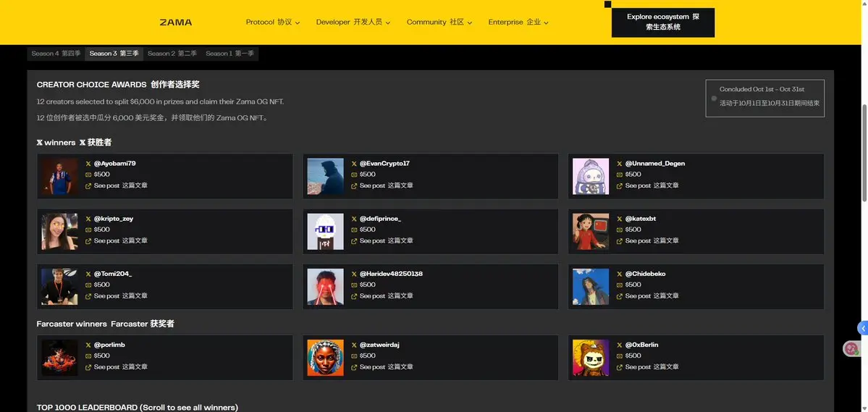The width and height of the screenshot is (868, 412).
Task: Open @zatweirdaj's avatar thumbnail
Action: click(326, 358)
